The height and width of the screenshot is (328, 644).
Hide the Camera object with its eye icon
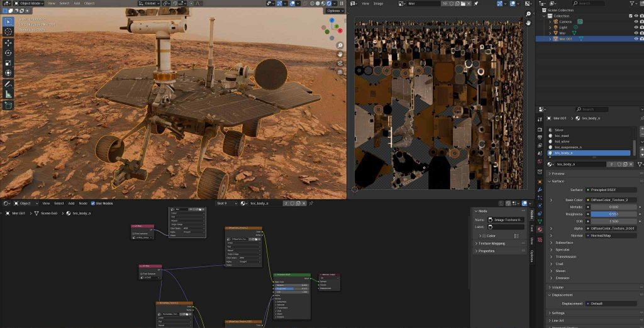pos(636,21)
